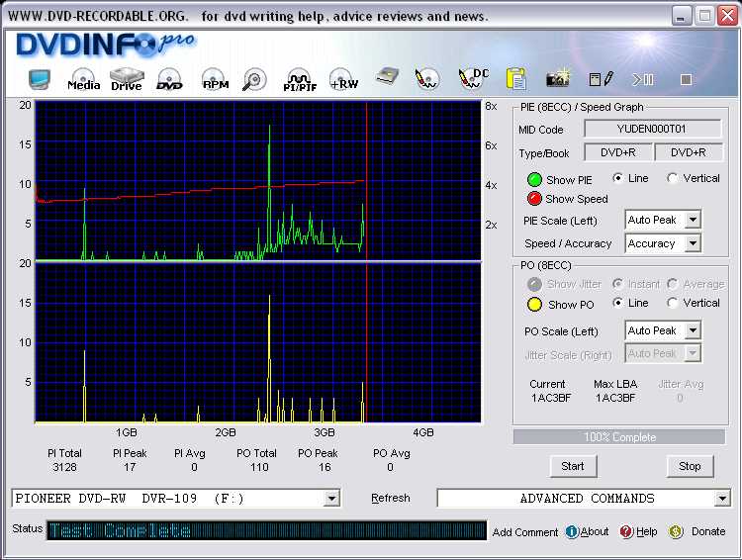Select the PI/PIF scan tool

(300, 79)
